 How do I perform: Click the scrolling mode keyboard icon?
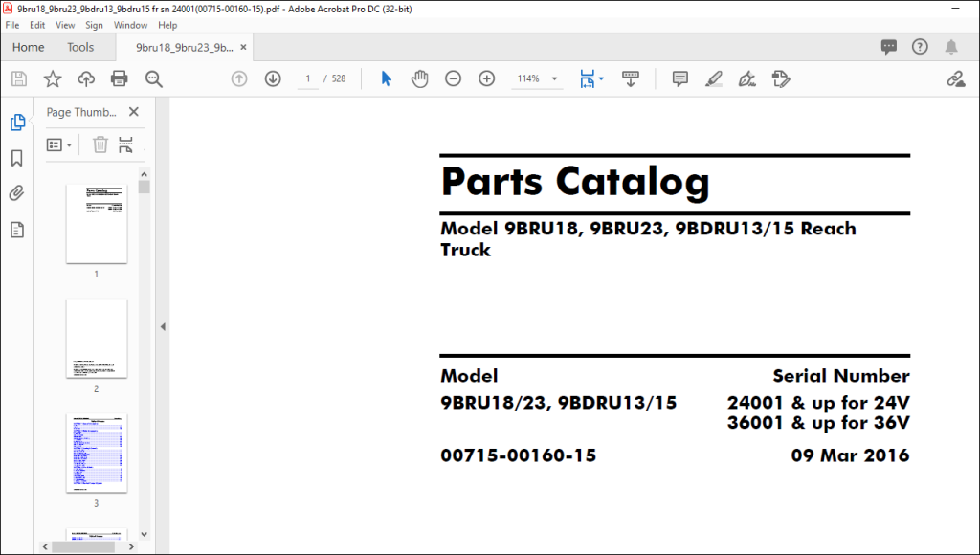tap(630, 78)
